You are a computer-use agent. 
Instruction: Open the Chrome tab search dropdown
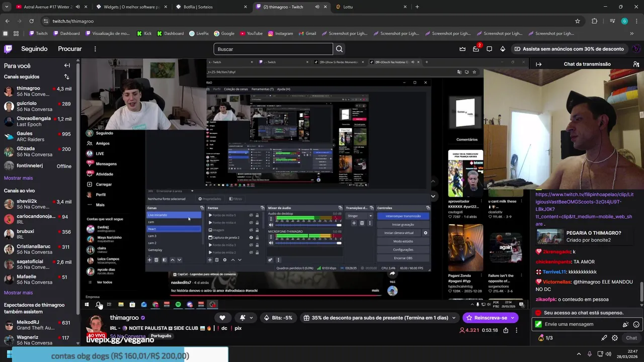coord(7,7)
